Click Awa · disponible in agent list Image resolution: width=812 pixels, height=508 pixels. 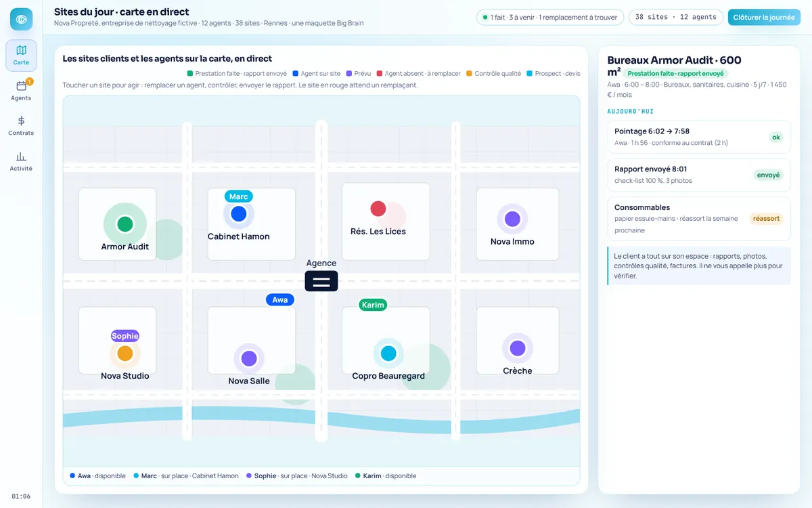click(98, 476)
